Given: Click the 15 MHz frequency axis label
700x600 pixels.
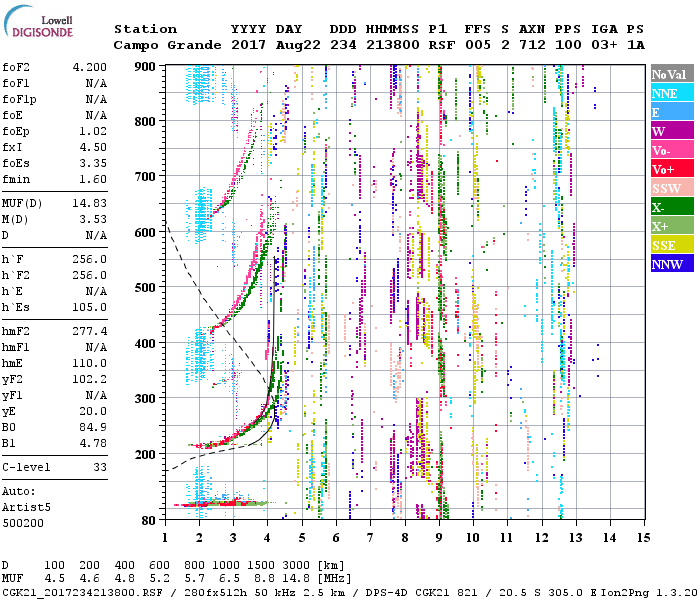Looking at the screenshot, I should point(642,537).
